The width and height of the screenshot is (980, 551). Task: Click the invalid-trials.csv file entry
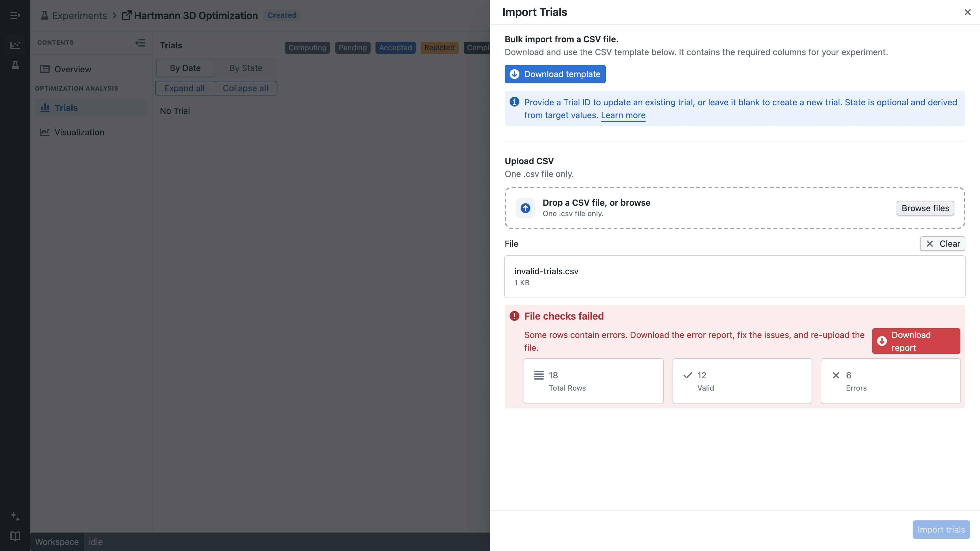point(735,276)
